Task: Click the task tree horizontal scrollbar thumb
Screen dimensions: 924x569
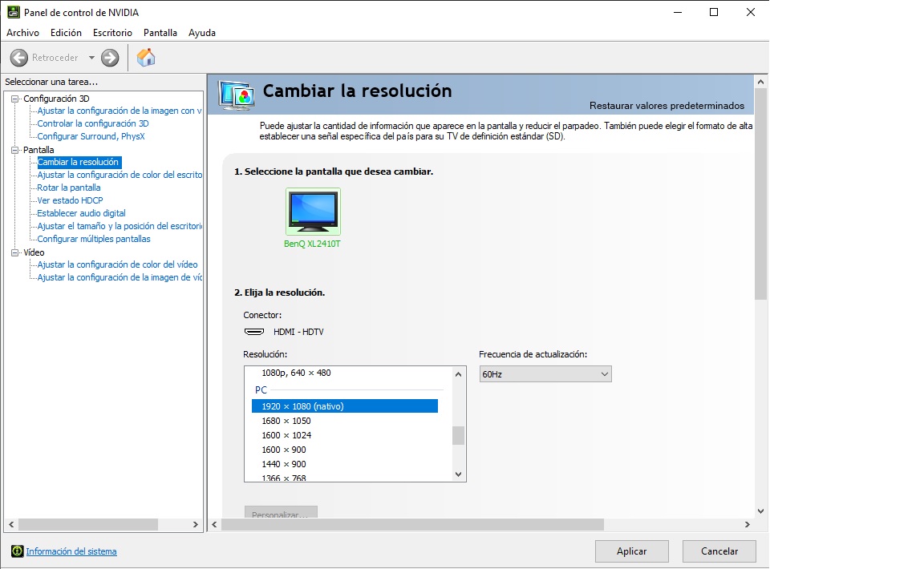Action: (88, 524)
